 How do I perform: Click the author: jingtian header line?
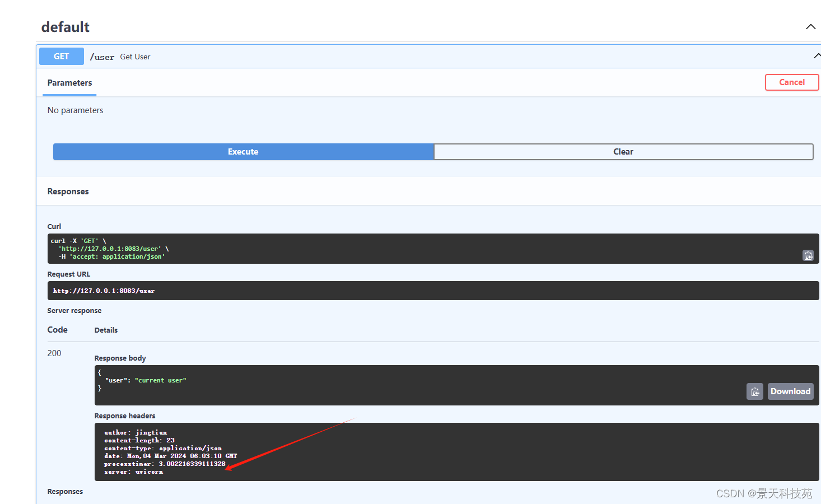point(136,432)
